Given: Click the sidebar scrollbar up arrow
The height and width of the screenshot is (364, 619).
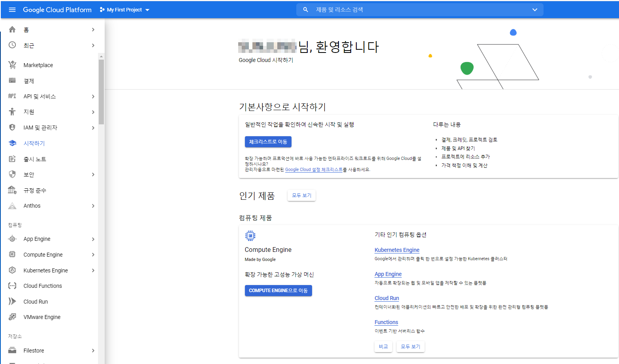Looking at the screenshot, I should coord(101,56).
